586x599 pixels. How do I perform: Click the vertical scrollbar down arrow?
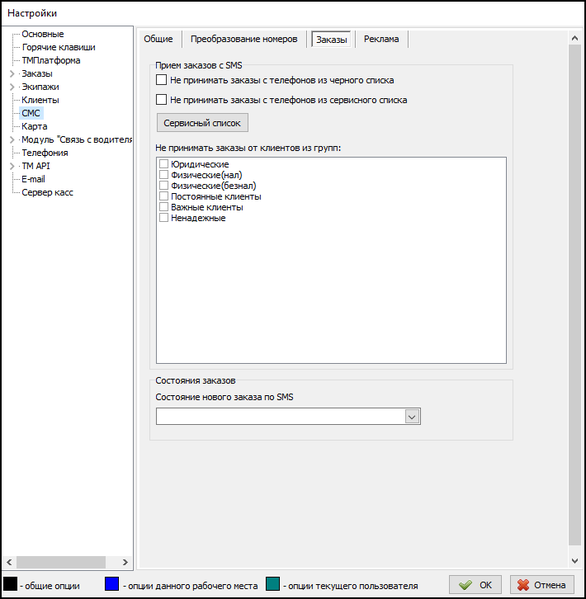pyautogui.click(x=575, y=561)
